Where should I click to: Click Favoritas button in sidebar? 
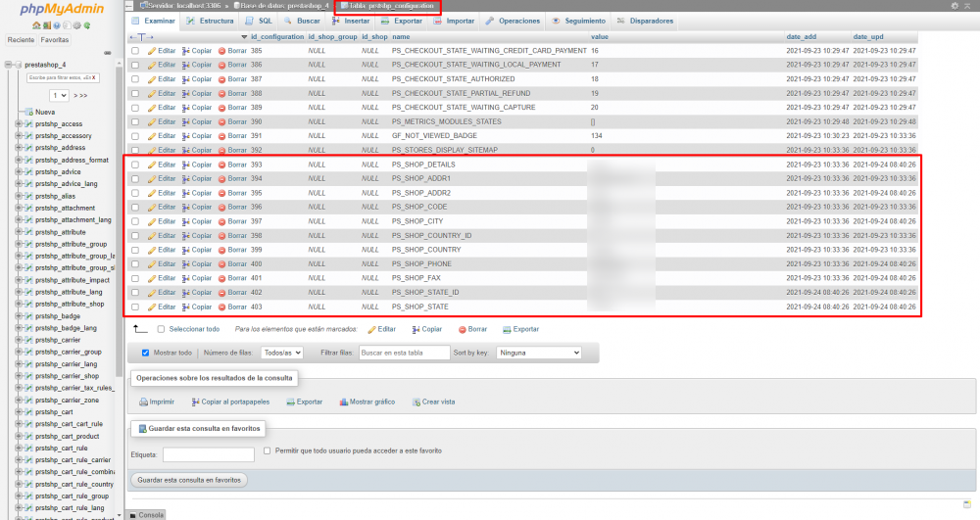click(x=54, y=40)
